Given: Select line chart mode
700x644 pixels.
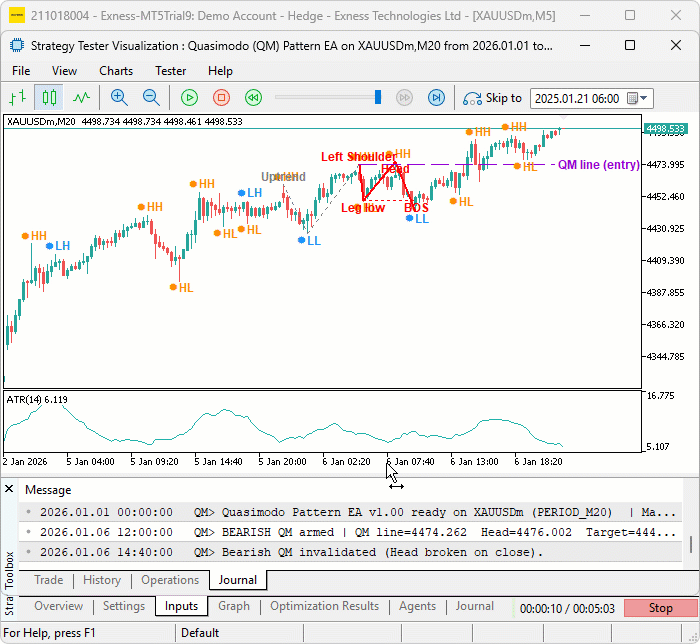Looking at the screenshot, I should [82, 97].
